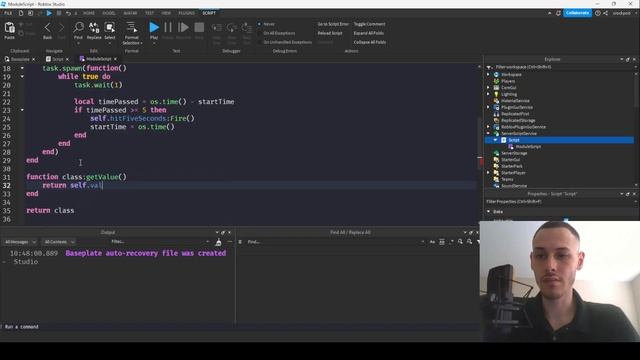The height and width of the screenshot is (360, 640).
Task: Toggle match case Aa in Find All
Action: coord(432,242)
